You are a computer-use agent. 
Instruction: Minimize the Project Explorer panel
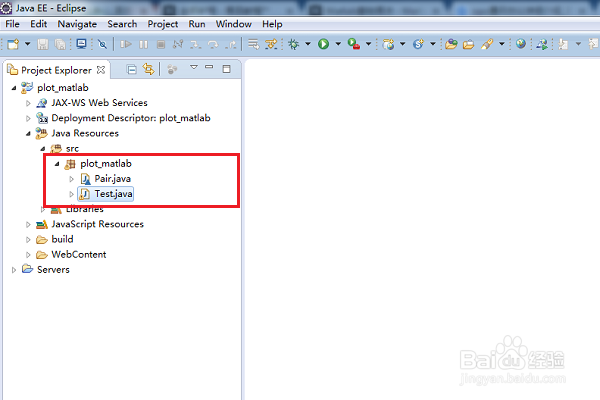click(x=209, y=67)
